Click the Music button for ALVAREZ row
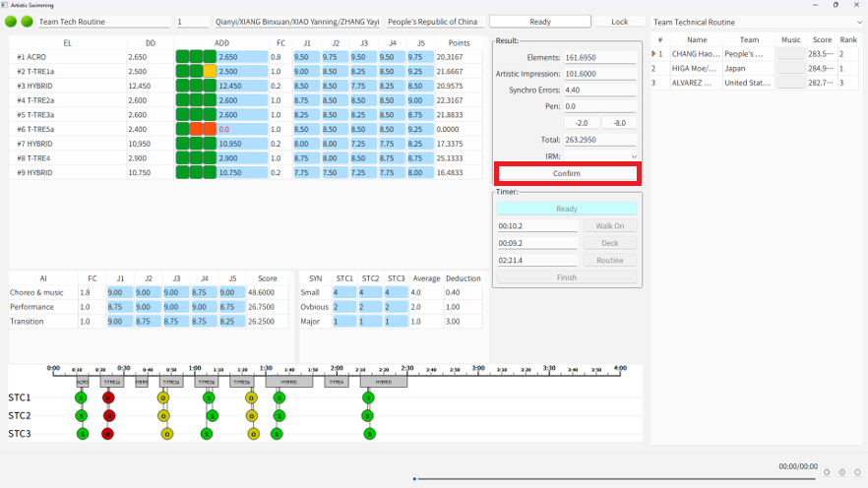This screenshot has width=868, height=488. [x=790, y=83]
